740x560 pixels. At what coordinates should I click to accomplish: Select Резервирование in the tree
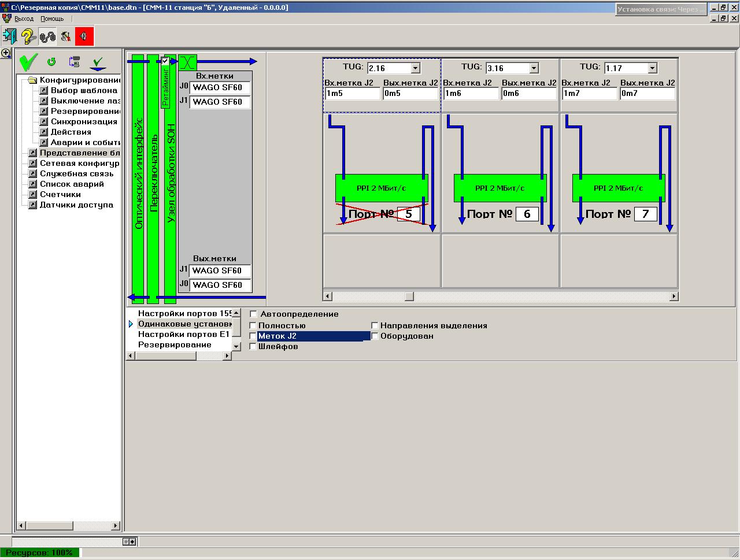(86, 111)
